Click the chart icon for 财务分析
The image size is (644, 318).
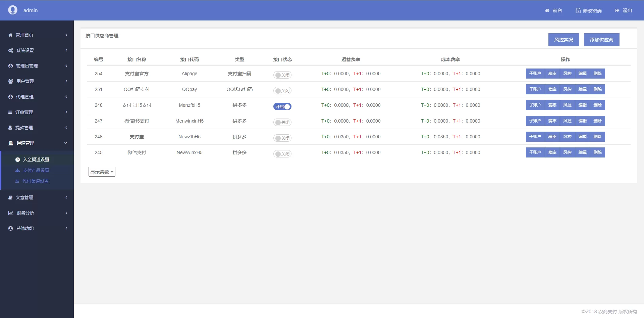click(11, 213)
